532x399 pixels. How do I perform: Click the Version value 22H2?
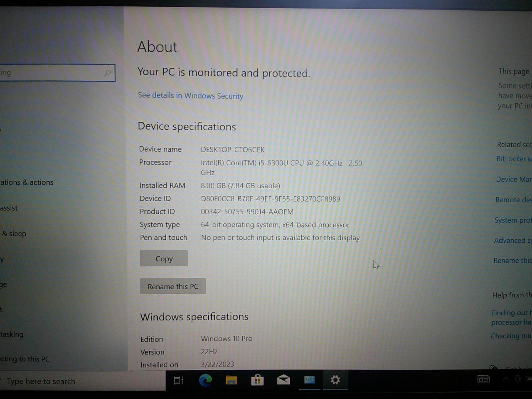pyautogui.click(x=209, y=352)
